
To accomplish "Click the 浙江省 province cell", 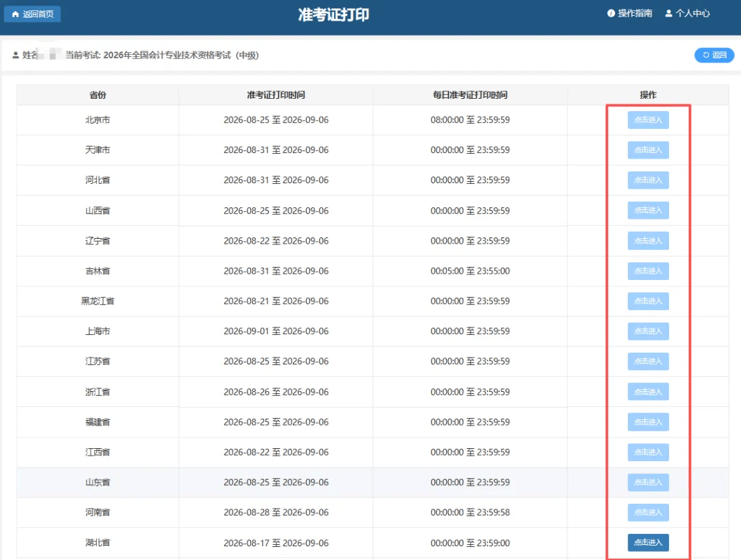I will click(x=98, y=392).
